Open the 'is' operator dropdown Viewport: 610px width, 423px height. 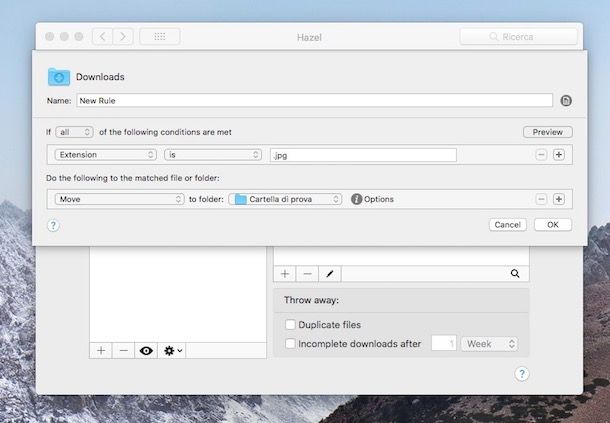(x=213, y=155)
